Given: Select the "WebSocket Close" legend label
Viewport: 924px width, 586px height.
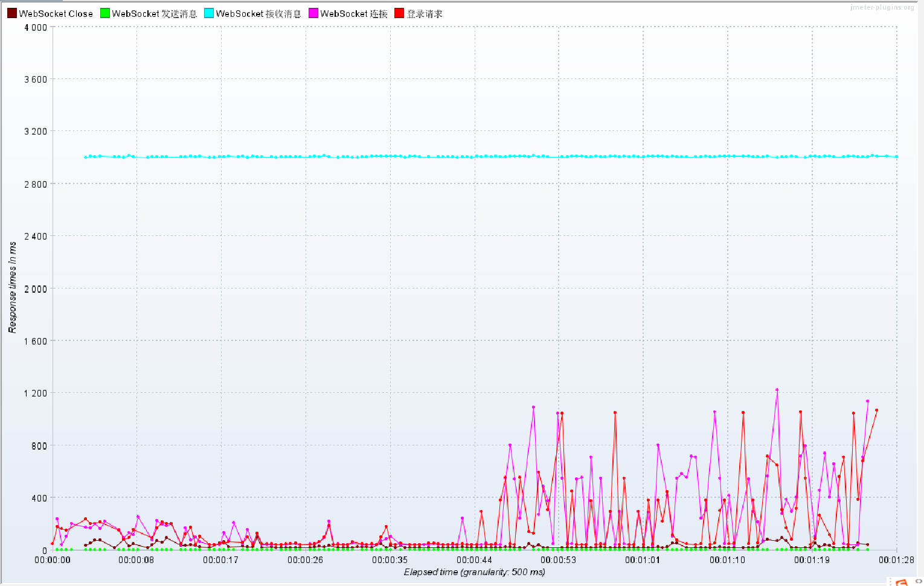Looking at the screenshot, I should pyautogui.click(x=56, y=13).
